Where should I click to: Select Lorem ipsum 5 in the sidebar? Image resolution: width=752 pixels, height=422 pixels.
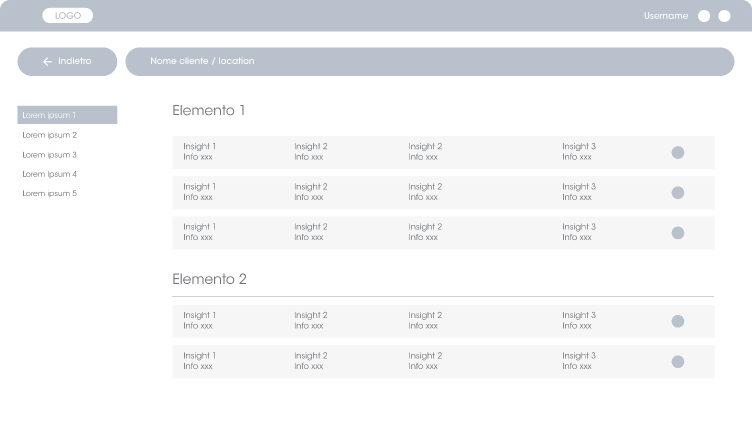pos(50,193)
